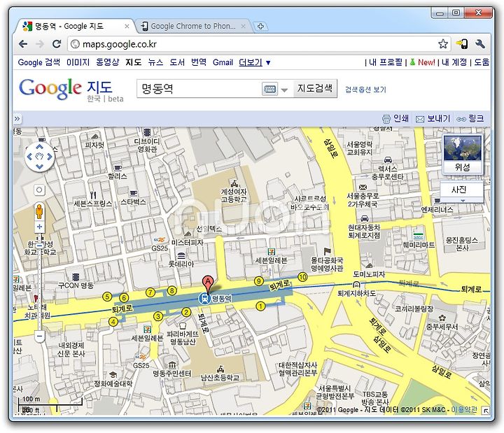Close the 명동역 - Google 지도 tab
This screenshot has width=504, height=433.
[127, 27]
